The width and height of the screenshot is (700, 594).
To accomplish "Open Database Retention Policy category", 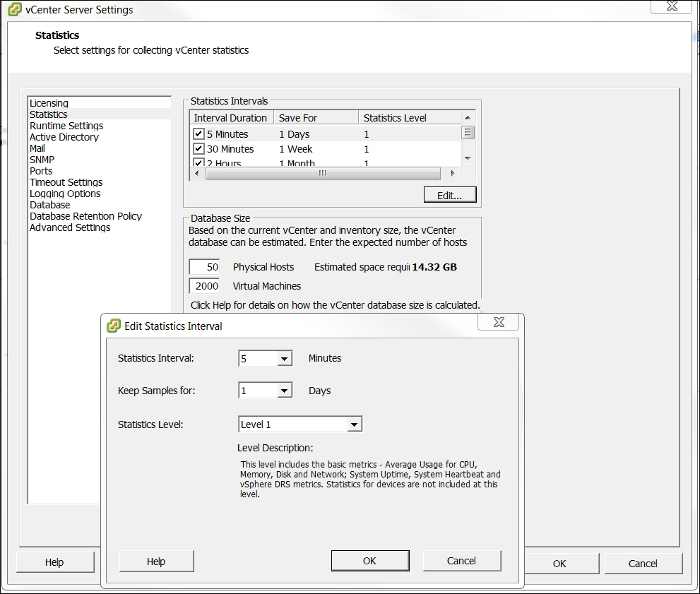I will coord(85,216).
